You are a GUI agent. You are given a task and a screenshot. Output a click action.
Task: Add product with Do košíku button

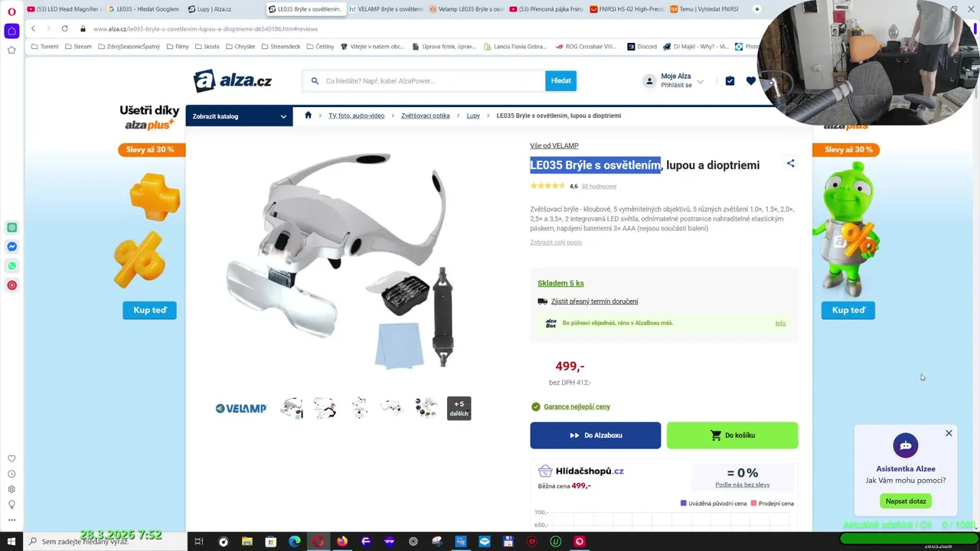[732, 435]
